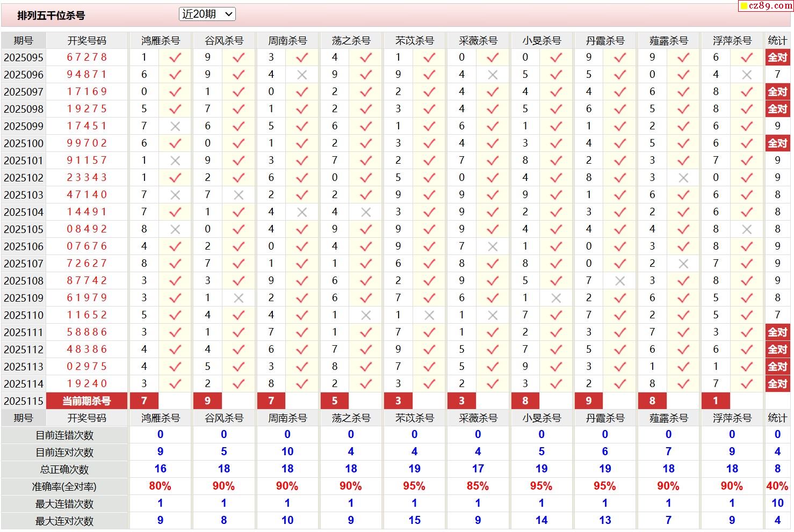The image size is (794, 532).
Task: Click winning number 19240
Action: tap(87, 384)
